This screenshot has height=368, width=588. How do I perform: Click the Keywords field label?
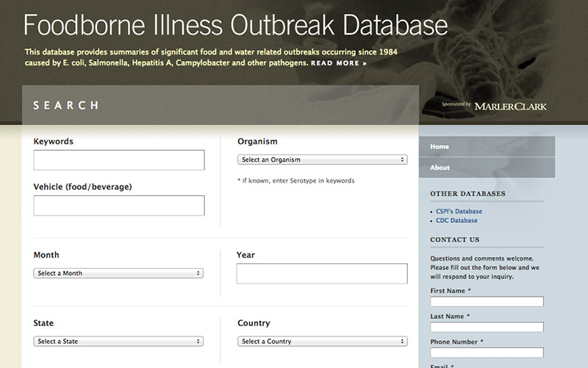[x=54, y=141]
